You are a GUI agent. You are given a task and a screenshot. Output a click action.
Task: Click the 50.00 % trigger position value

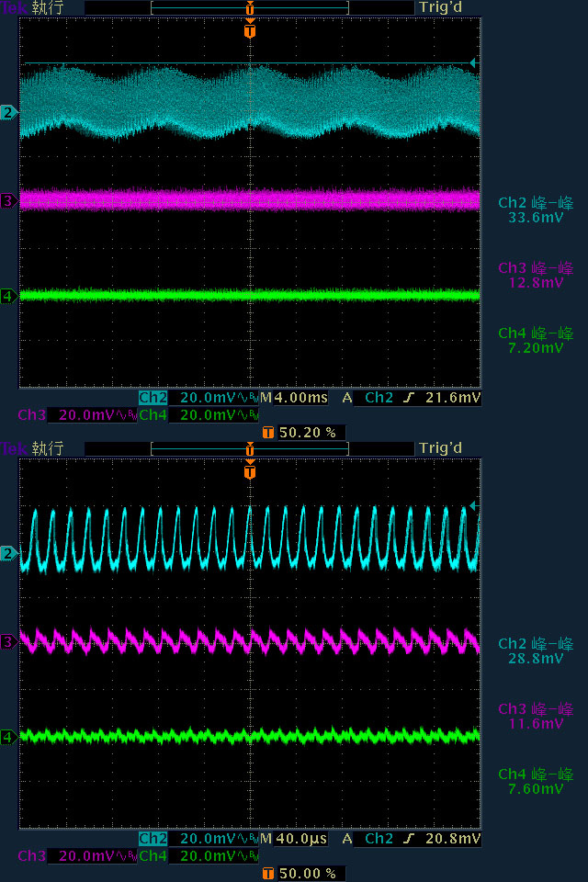[x=308, y=874]
